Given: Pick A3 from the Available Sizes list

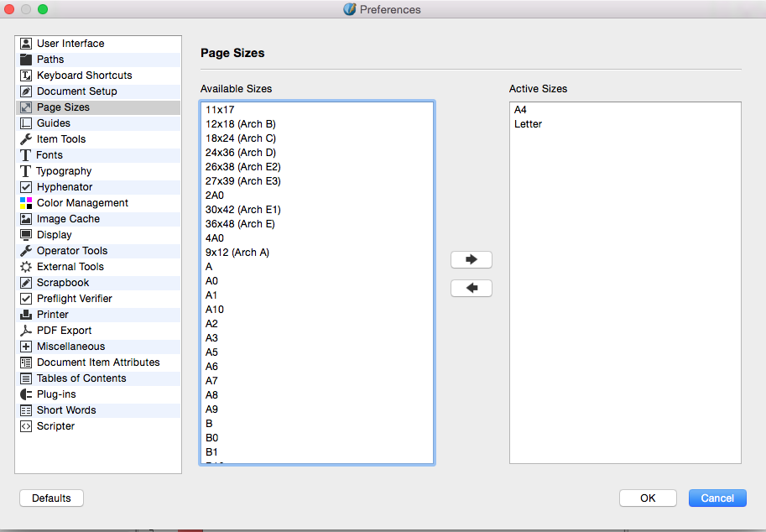Looking at the screenshot, I should [211, 338].
